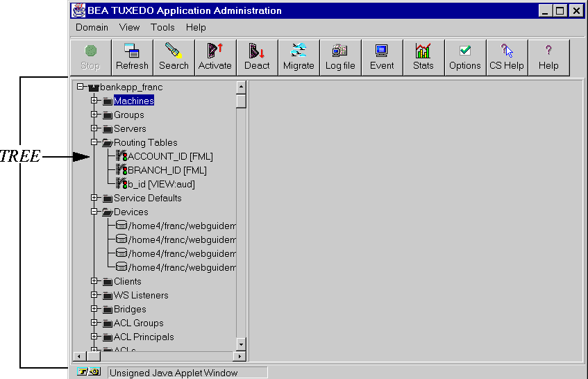Expand the Bridges folder
Viewport: 588px width, 379px height.
click(x=94, y=308)
